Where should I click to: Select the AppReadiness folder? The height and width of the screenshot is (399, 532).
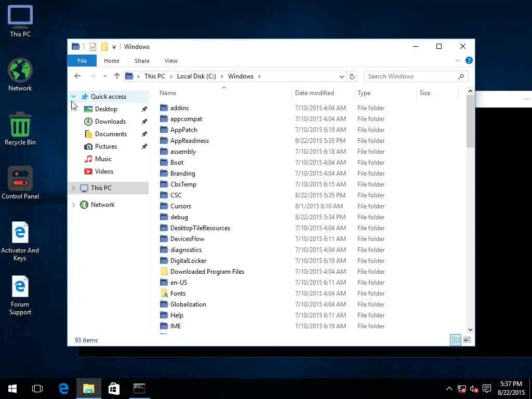(190, 140)
